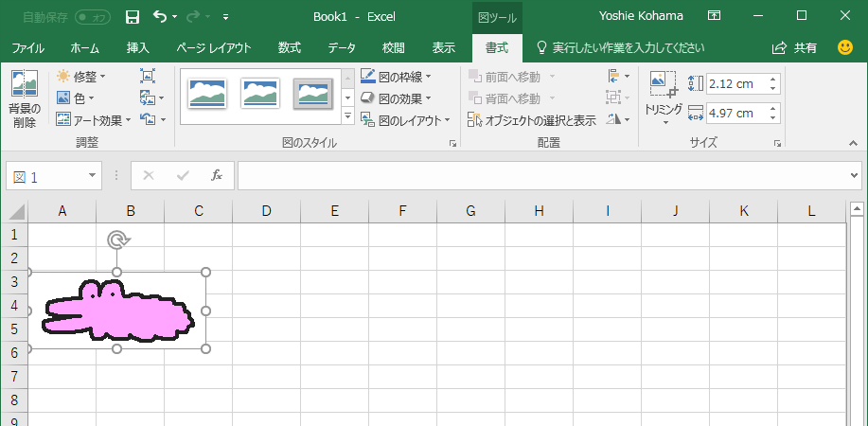Expand the アート効果 (Artistic Effects) menu

(91, 120)
